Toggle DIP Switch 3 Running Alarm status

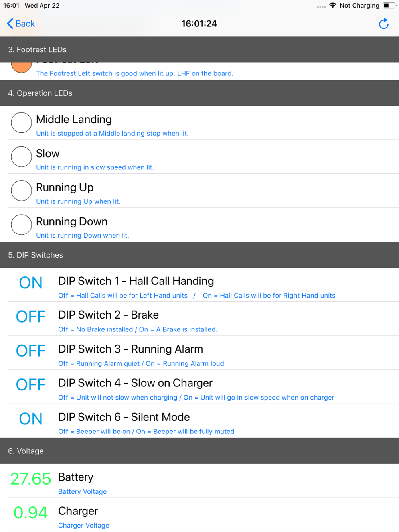(x=31, y=351)
